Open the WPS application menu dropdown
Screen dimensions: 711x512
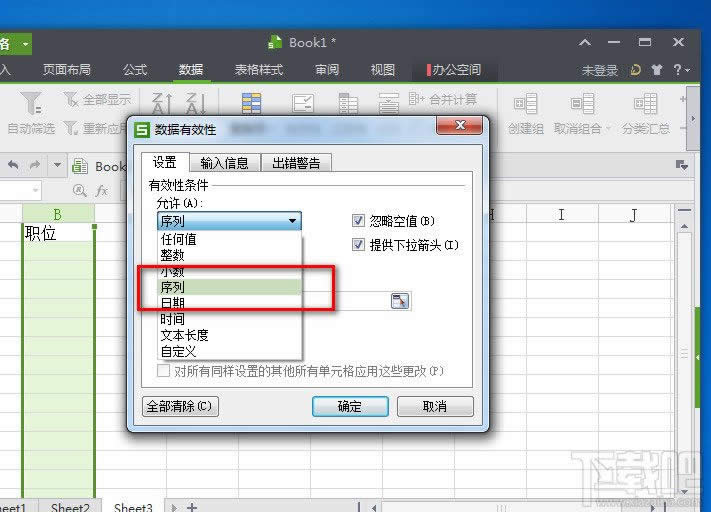[26, 44]
